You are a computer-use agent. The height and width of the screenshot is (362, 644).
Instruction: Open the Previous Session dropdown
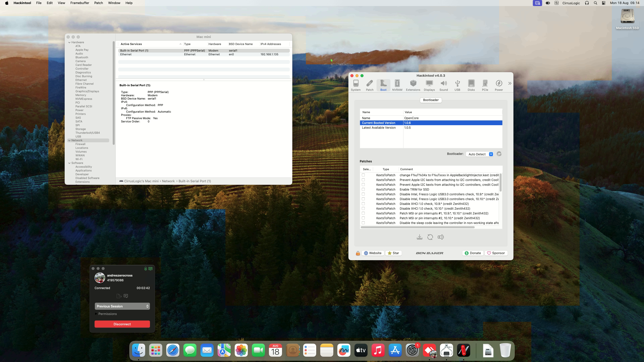tap(122, 306)
